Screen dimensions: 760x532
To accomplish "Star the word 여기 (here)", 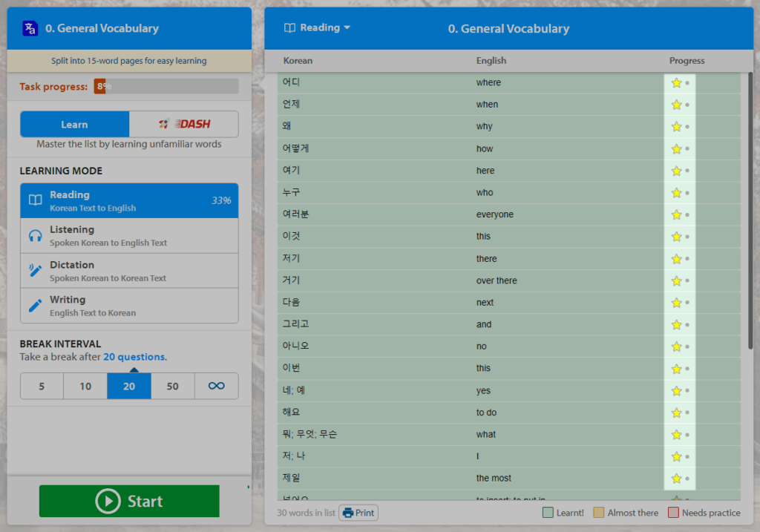I will tap(677, 171).
